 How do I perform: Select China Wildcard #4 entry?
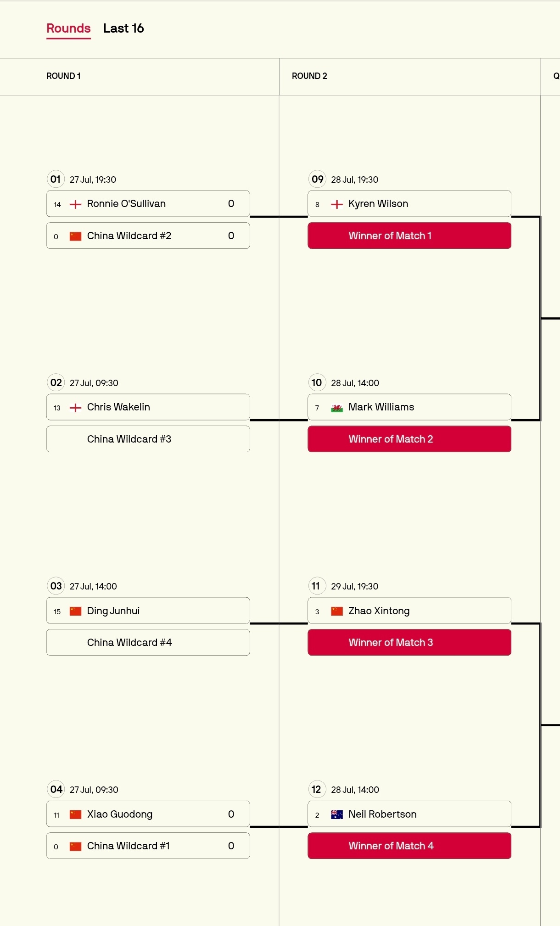[148, 642]
